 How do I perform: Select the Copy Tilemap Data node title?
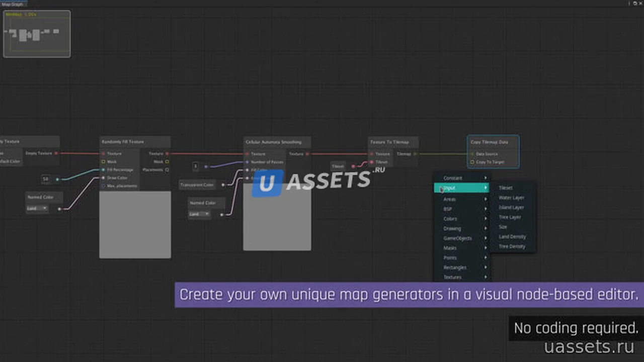[489, 142]
